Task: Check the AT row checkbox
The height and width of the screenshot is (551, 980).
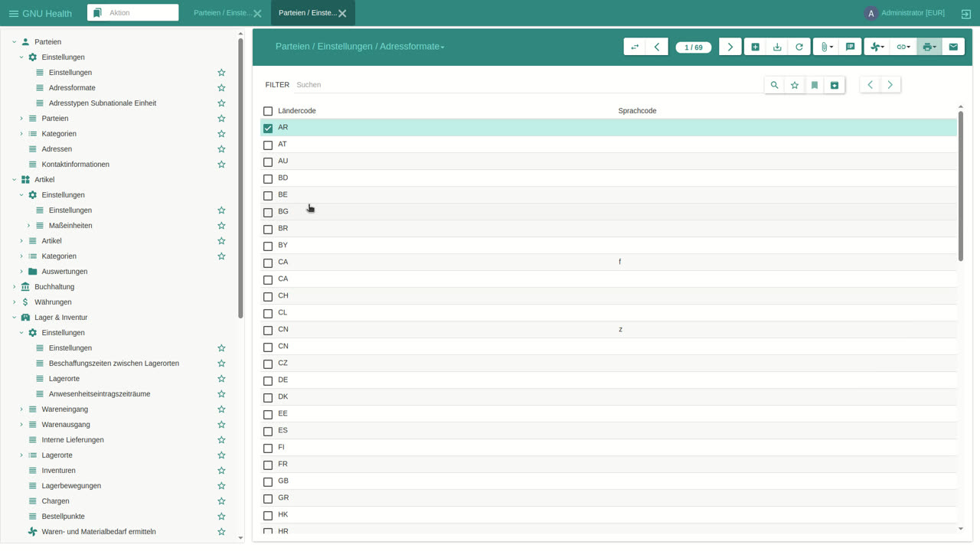Action: click(268, 145)
